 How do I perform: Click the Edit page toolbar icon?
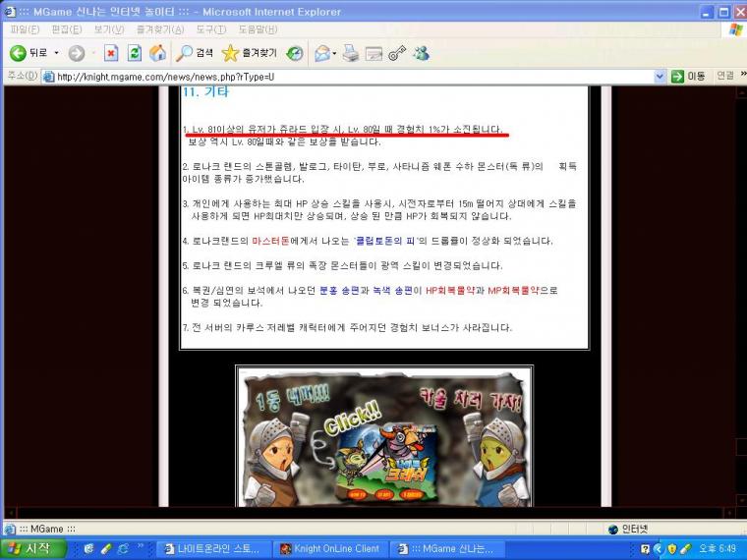click(x=373, y=53)
